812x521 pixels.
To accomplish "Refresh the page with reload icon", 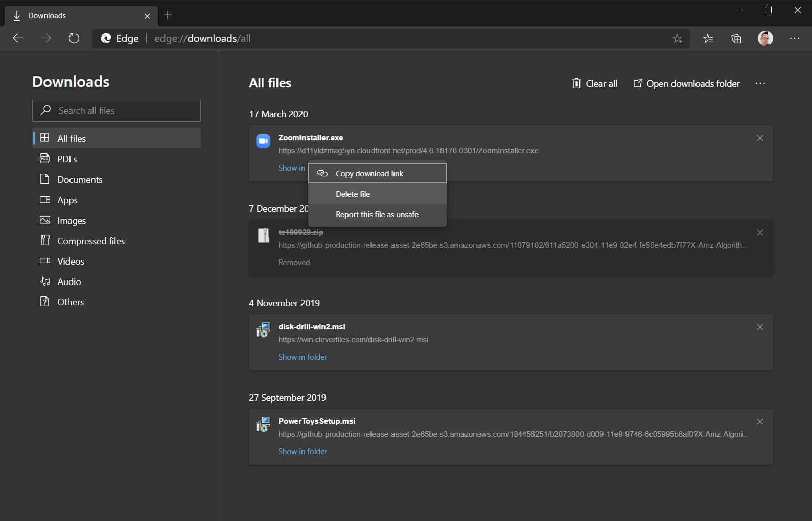I will 74,38.
